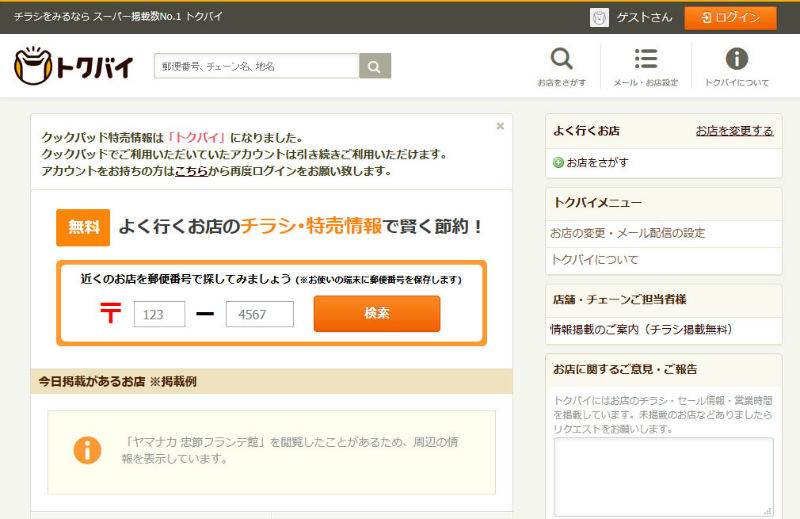800x519 pixels.
Task: Click the first postal code field 123
Action: (x=159, y=314)
